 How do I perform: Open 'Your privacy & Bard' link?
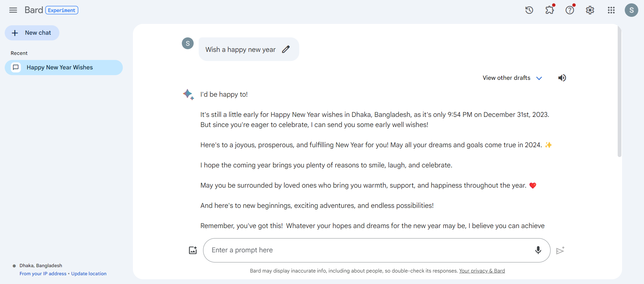(x=482, y=271)
